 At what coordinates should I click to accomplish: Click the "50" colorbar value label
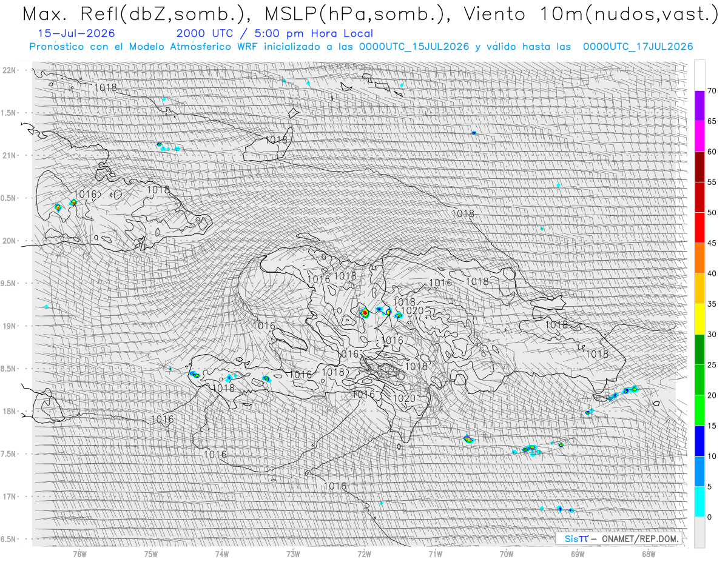pyautogui.click(x=712, y=213)
